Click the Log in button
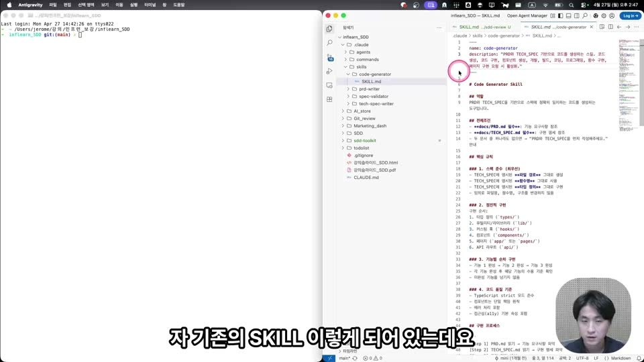The width and height of the screenshot is (644, 362). pos(631,15)
